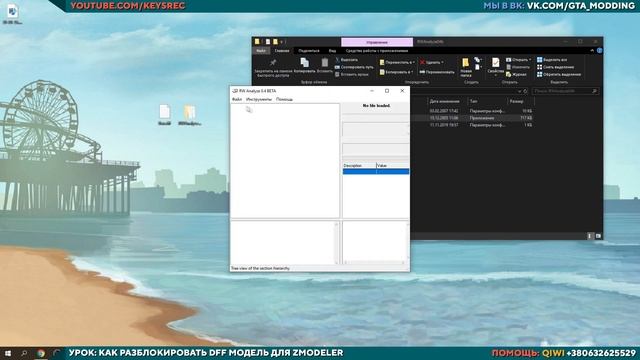Select the RWAnalyze folder icon on the desktop

point(190,115)
